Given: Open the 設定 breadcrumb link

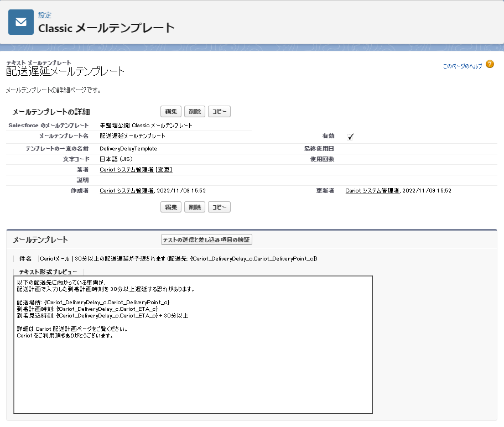Looking at the screenshot, I should (x=45, y=15).
